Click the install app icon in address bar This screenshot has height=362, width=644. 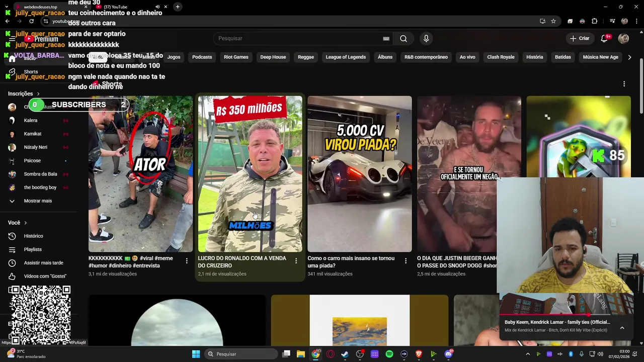click(542, 21)
